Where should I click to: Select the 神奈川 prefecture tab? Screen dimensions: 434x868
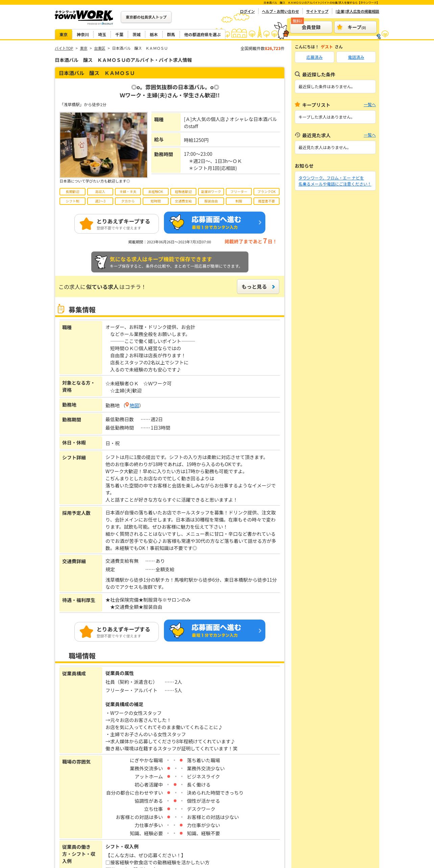82,34
